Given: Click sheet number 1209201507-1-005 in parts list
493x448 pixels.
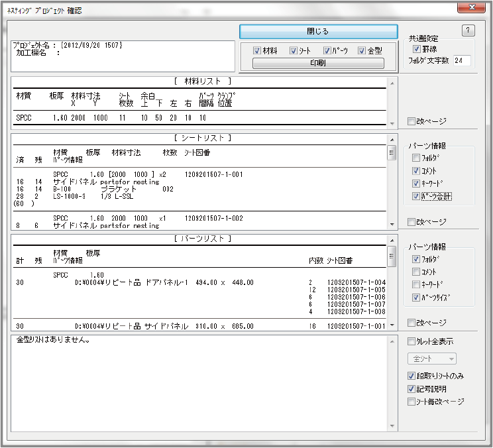Looking at the screenshot, I should 356,290.
